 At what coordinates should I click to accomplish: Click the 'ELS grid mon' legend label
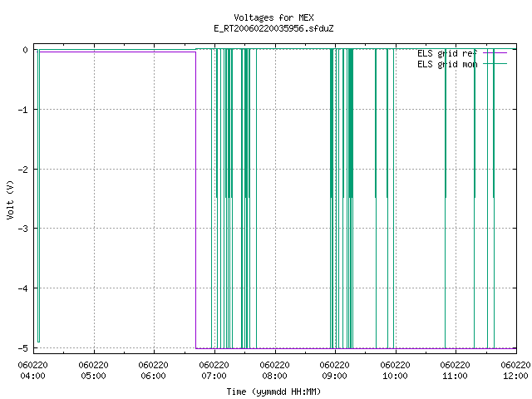(447, 64)
